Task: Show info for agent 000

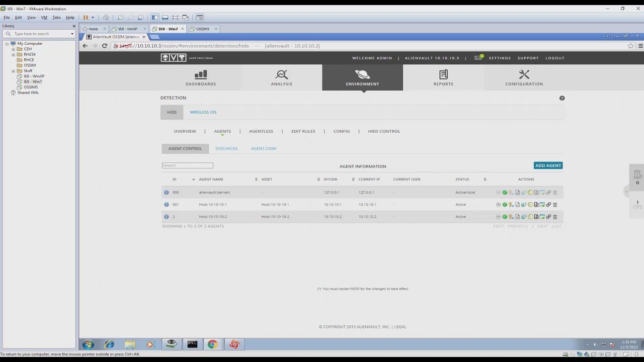Action: (x=167, y=193)
